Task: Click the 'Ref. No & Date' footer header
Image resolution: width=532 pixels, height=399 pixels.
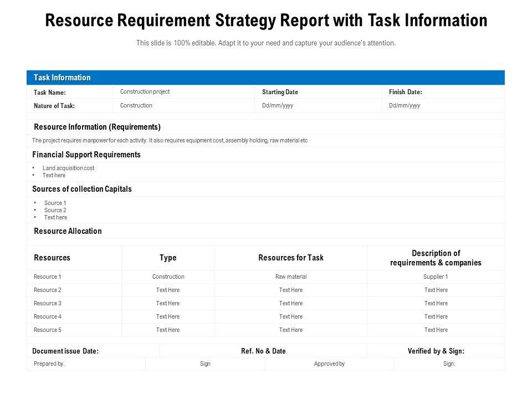Action: 263,351
